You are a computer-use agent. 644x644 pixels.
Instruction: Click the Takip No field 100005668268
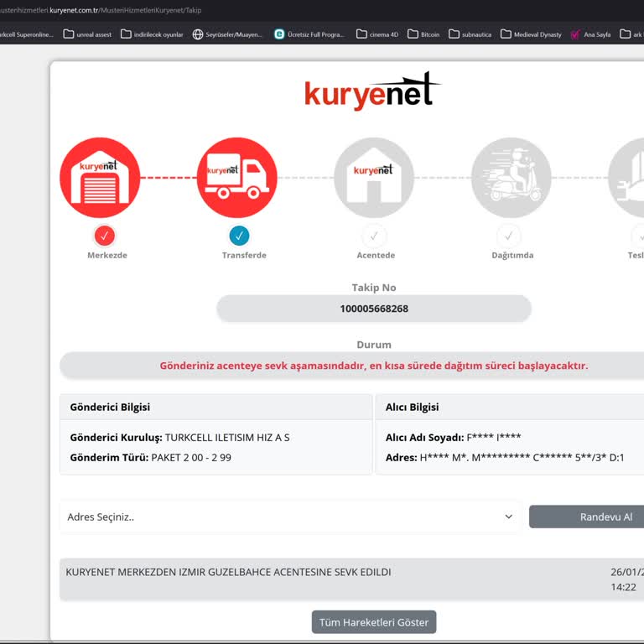pyautogui.click(x=374, y=309)
